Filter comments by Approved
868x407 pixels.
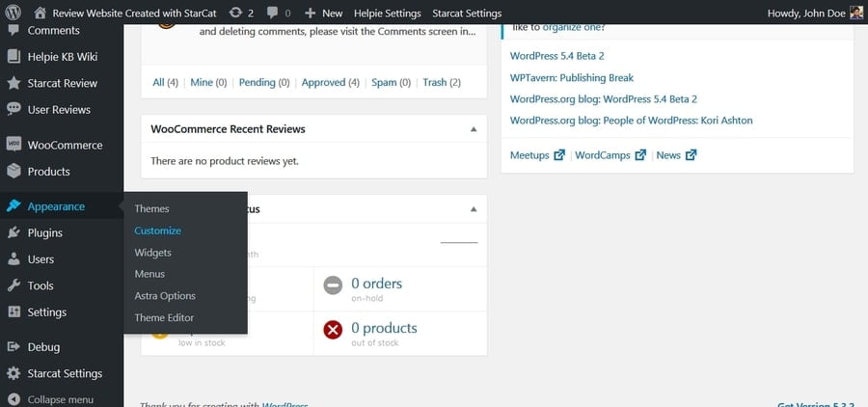[331, 83]
